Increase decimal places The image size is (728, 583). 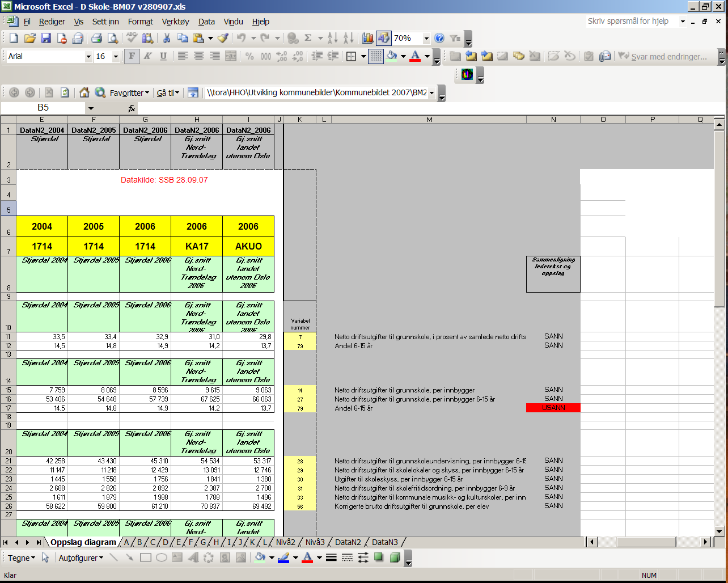pos(281,56)
